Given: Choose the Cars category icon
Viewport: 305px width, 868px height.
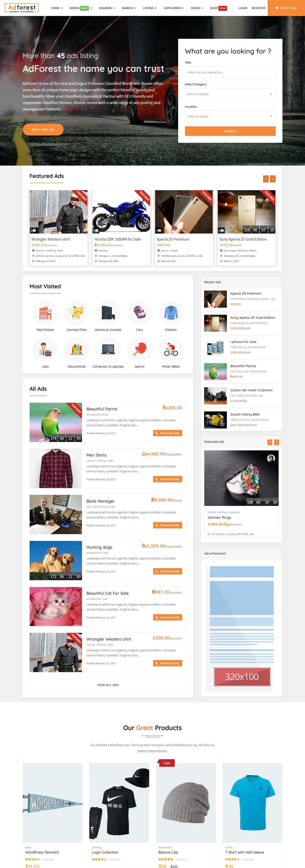Looking at the screenshot, I should pyautogui.click(x=139, y=312).
